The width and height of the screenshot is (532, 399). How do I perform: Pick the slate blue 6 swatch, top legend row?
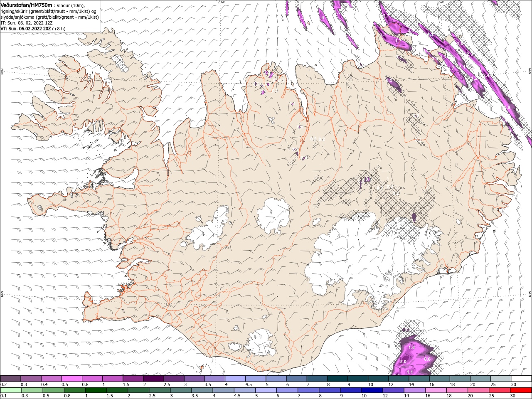(297, 379)
